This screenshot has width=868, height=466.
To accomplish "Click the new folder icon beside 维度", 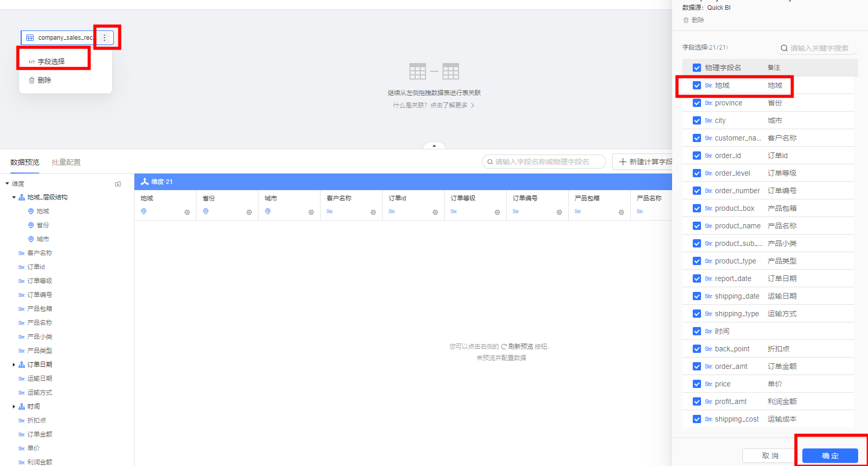I will click(118, 184).
